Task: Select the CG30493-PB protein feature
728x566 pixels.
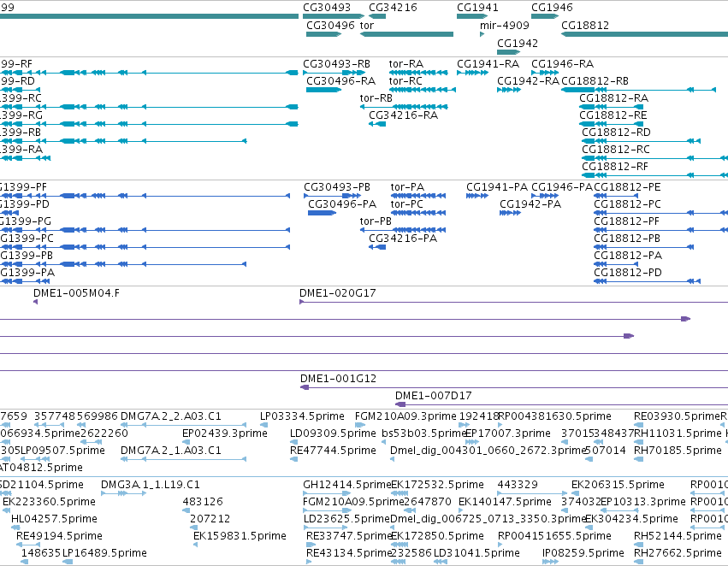Action: coord(334,196)
